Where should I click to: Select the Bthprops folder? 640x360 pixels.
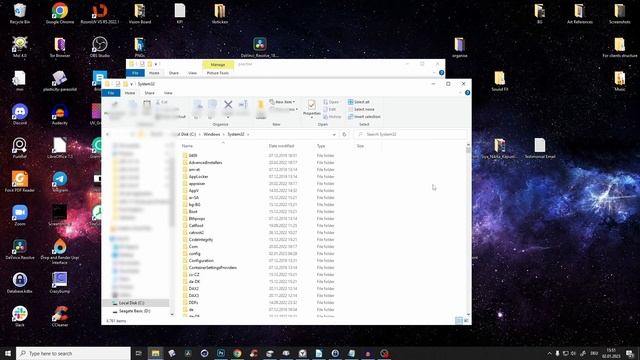click(197, 219)
